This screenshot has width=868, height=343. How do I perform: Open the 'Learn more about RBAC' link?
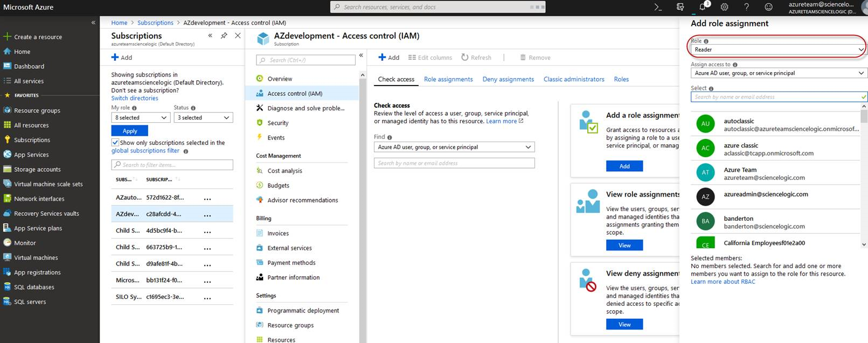pos(723,282)
